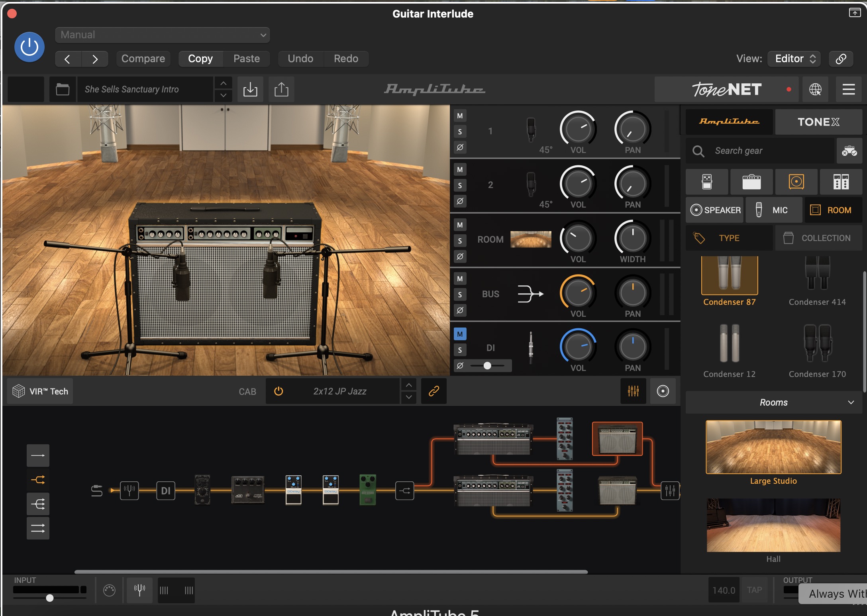Viewport: 867px width, 616px height.
Task: Click the DI phase delay slider
Action: coord(487,365)
